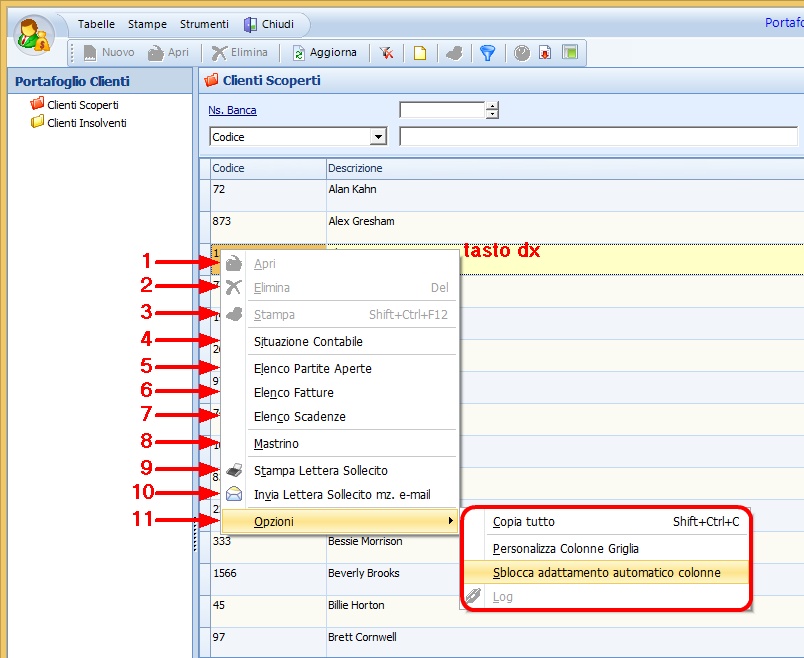Open the Strumenti menu
The image size is (804, 658).
204,24
